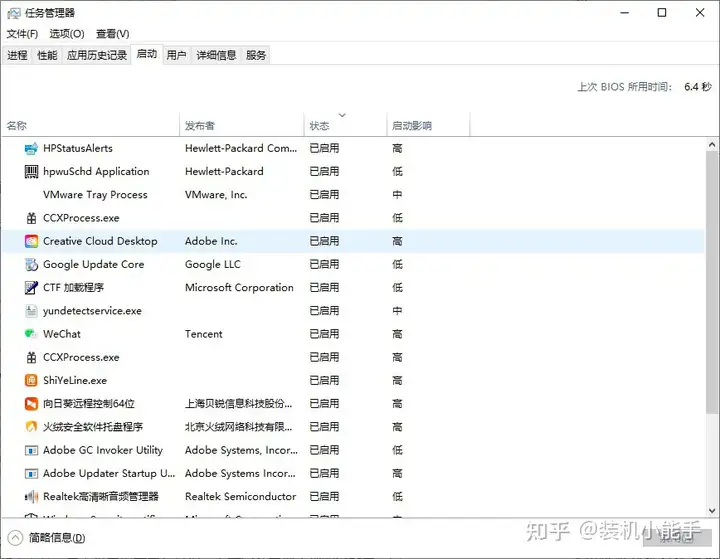Click the Creative Cloud Desktop icon
The height and width of the screenshot is (559, 720).
click(x=31, y=241)
